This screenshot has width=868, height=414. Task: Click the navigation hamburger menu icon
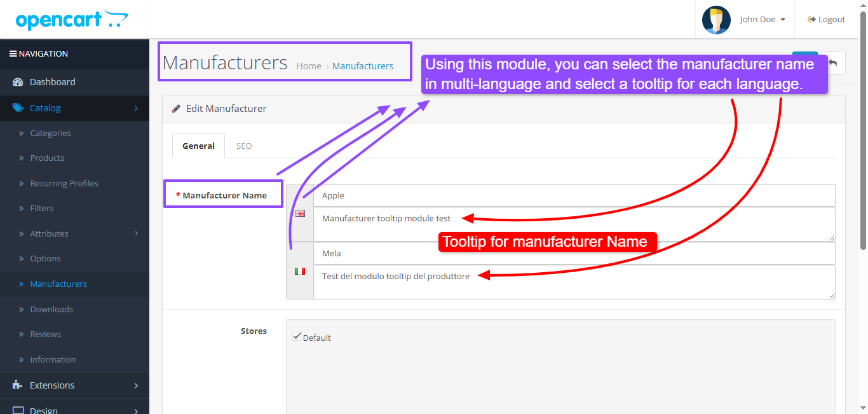pos(13,54)
